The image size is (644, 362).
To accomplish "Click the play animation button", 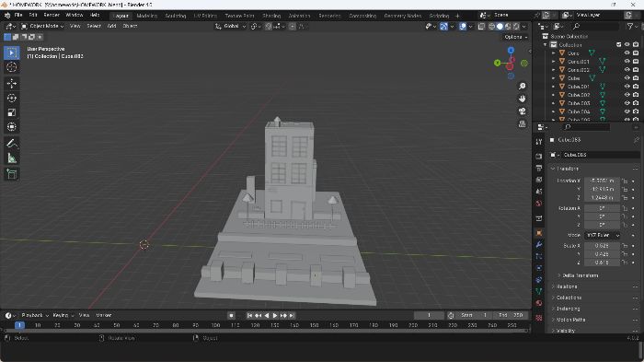I will (x=275, y=316).
